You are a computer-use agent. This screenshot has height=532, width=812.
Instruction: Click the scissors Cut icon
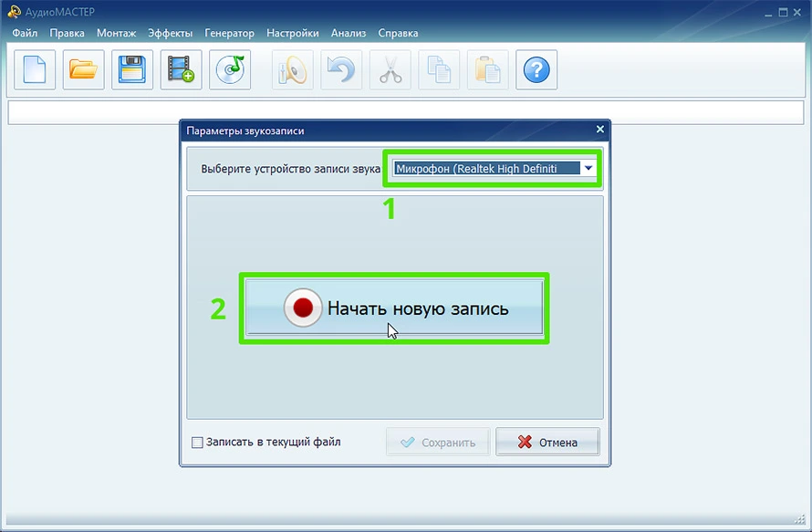390,70
